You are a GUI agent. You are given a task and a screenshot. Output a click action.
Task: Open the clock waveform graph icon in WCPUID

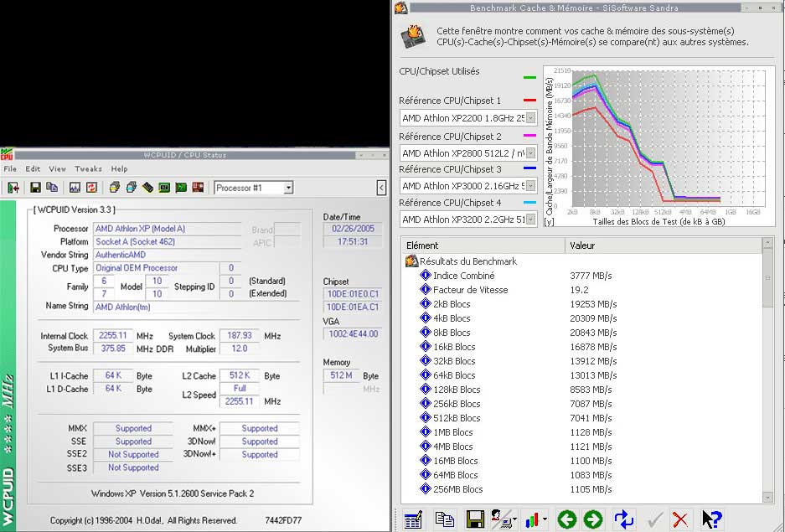tap(75, 188)
